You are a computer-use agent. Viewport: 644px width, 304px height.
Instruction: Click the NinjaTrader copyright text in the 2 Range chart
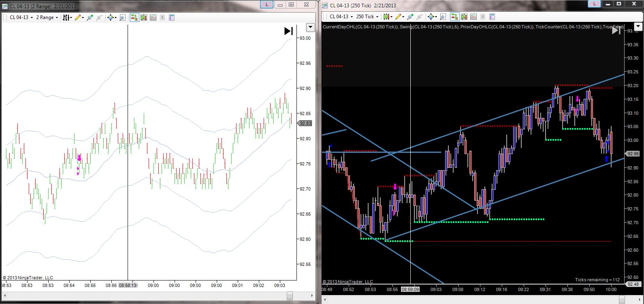(x=28, y=278)
